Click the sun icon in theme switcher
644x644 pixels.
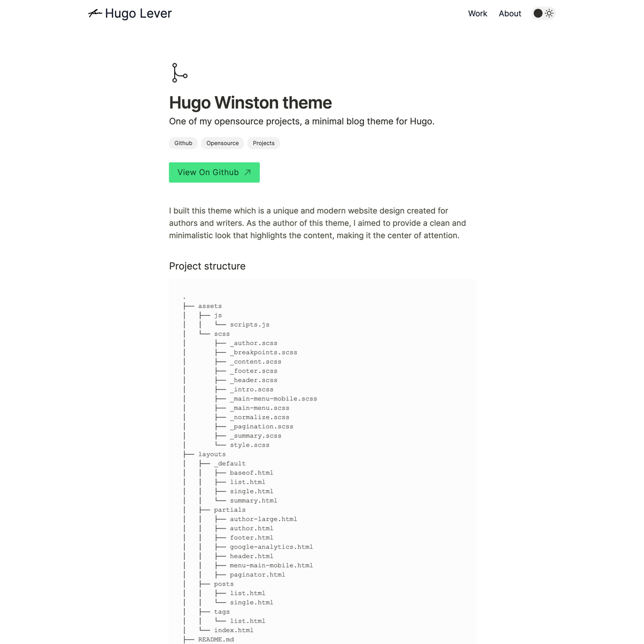(x=549, y=14)
